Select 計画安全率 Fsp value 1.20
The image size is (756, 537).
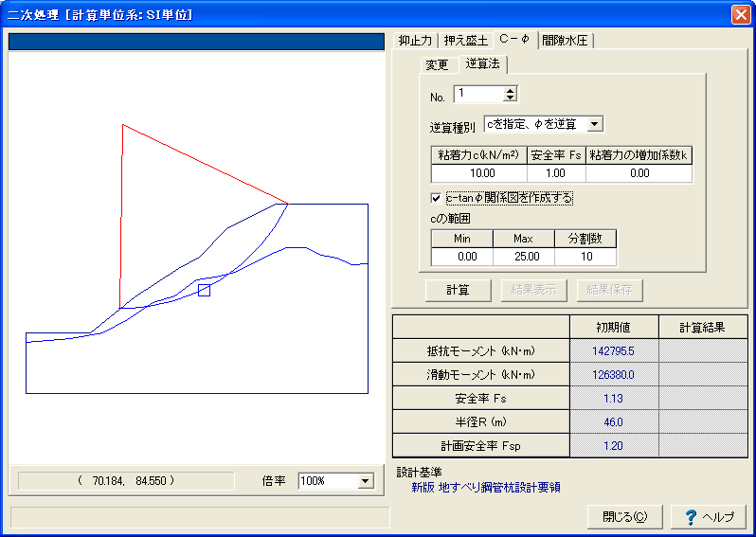point(613,445)
